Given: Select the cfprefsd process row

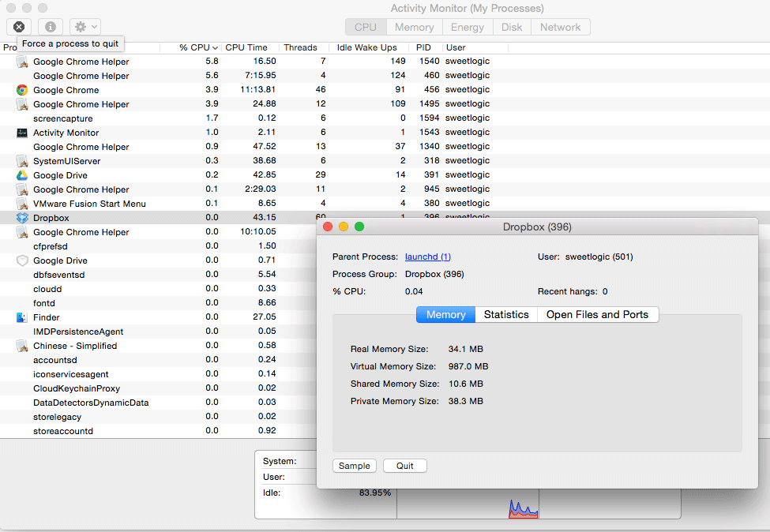Looking at the screenshot, I should coord(158,246).
